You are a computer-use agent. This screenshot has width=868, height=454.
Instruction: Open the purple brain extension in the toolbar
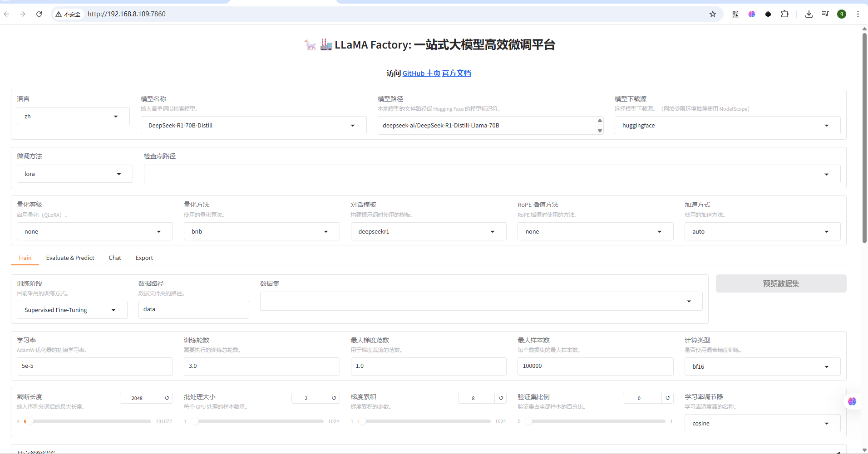pos(752,14)
